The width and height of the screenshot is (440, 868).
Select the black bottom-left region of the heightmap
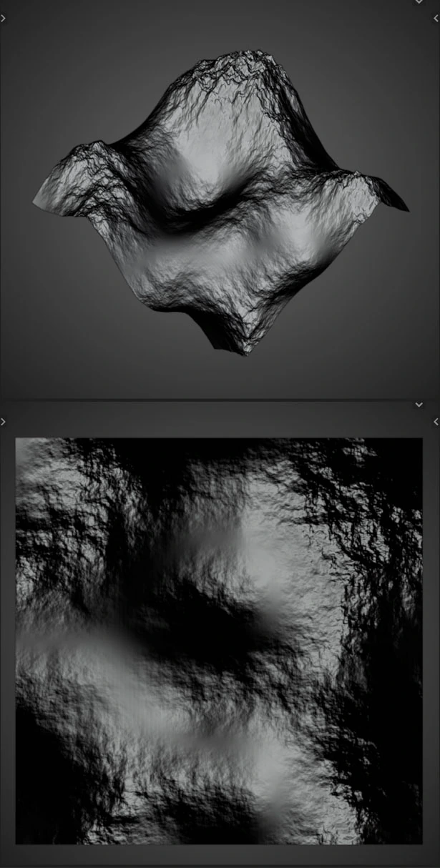point(43,808)
